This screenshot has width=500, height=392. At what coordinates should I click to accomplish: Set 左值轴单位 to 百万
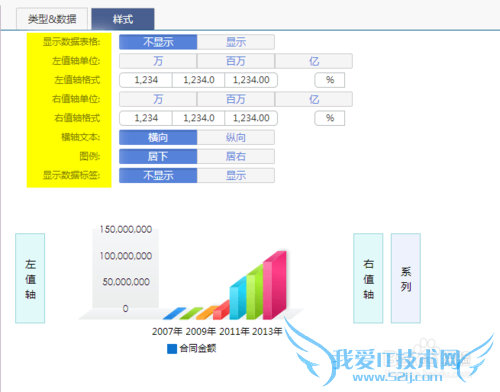236,61
